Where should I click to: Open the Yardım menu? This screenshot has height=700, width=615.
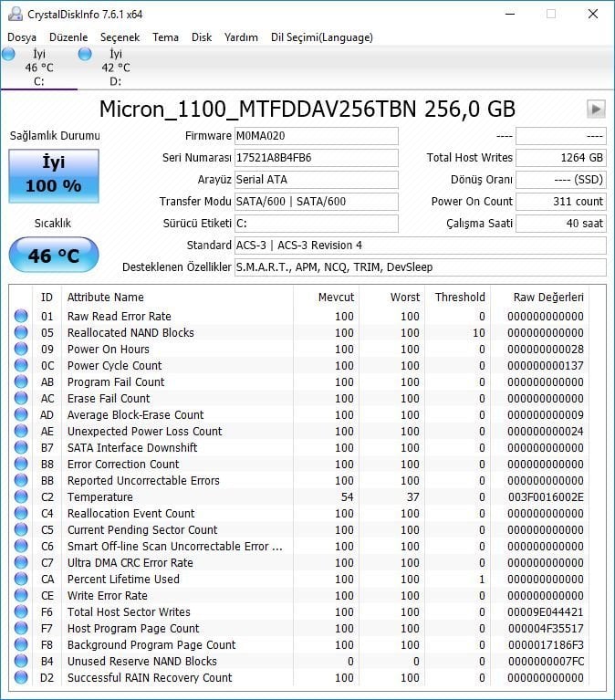coord(241,37)
